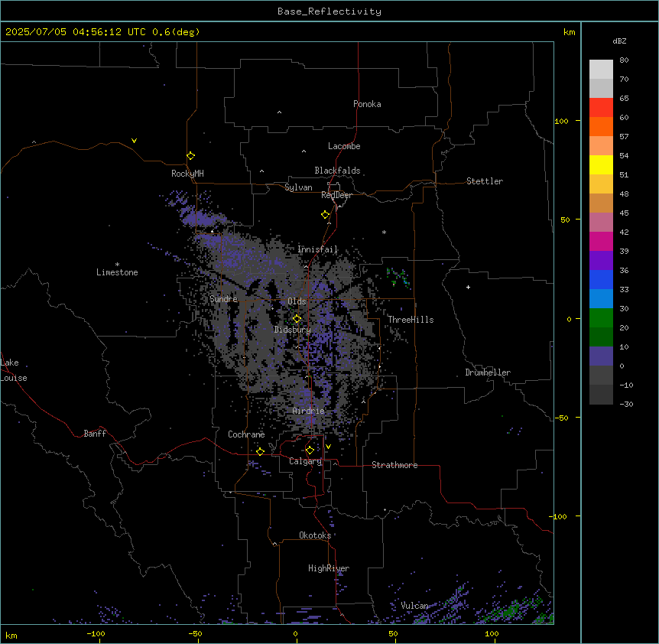This screenshot has width=659, height=644.
Task: Click the 50 tick on the horizontal axis
Action: tap(394, 633)
